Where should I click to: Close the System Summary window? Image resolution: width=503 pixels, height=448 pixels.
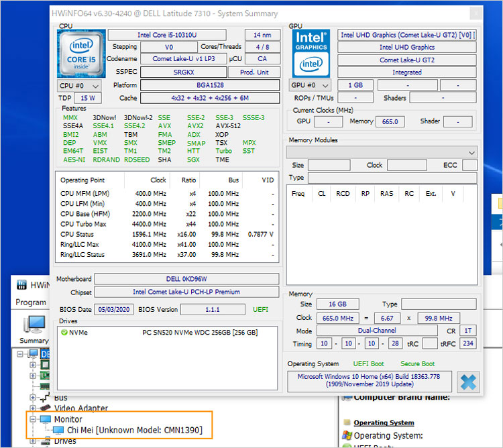click(x=476, y=13)
